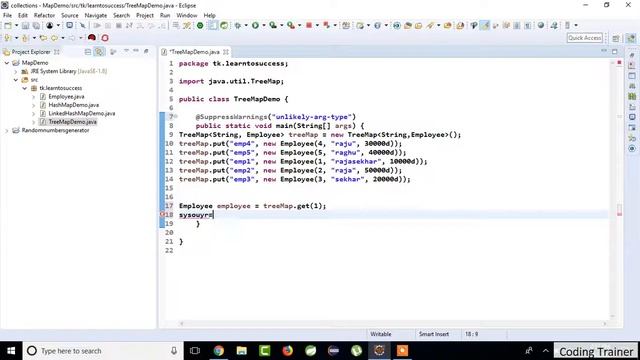Select TreeMapDemo.java in Project Explorer
640x360 pixels.
click(73, 122)
